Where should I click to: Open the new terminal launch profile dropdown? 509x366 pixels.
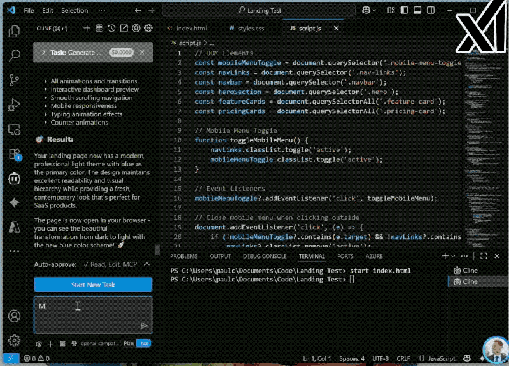(453, 256)
